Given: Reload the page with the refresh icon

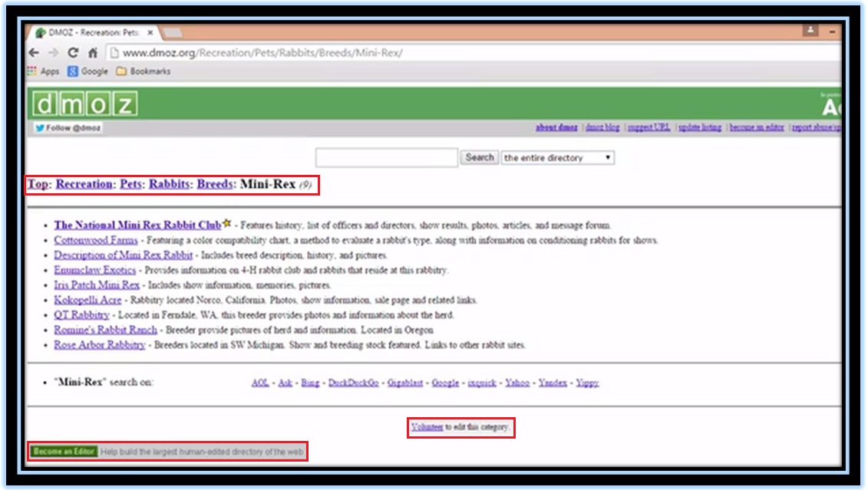Looking at the screenshot, I should click(x=72, y=53).
